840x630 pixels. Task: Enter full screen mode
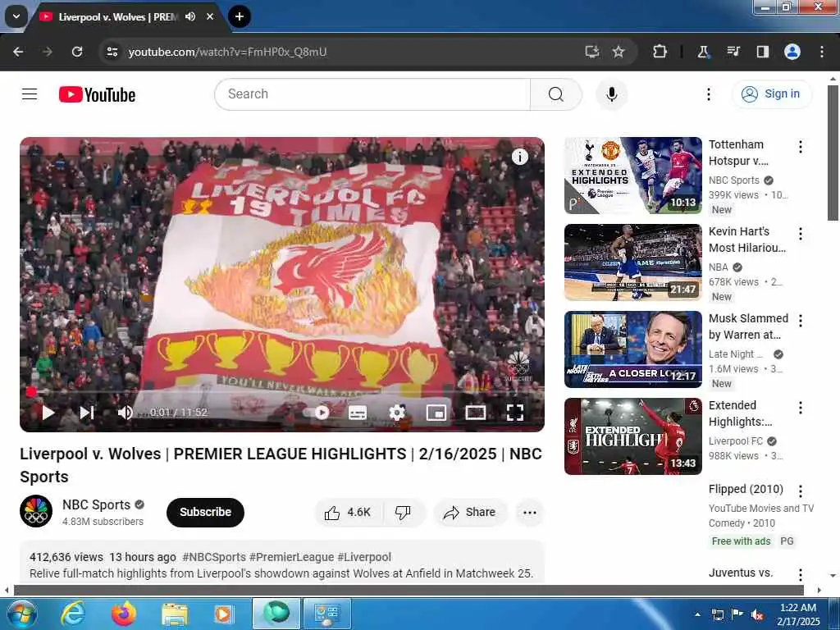point(515,413)
